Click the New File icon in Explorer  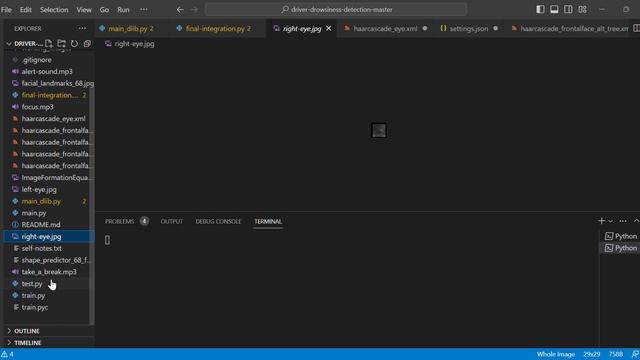(x=49, y=43)
